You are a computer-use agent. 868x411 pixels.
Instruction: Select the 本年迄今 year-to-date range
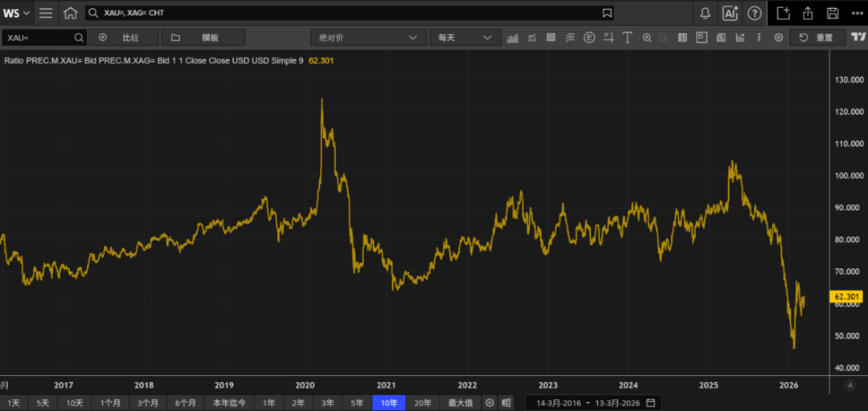click(229, 403)
